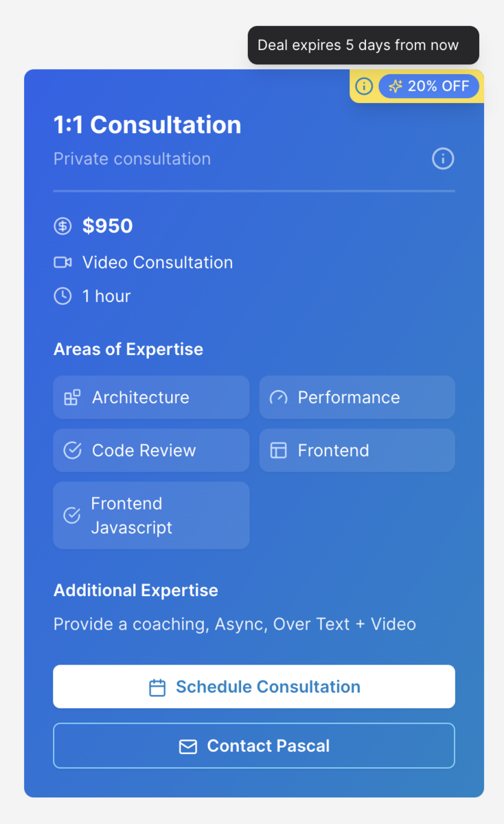Click the Frontend Javascript checkmark icon
The image size is (504, 824).
pyautogui.click(x=72, y=516)
